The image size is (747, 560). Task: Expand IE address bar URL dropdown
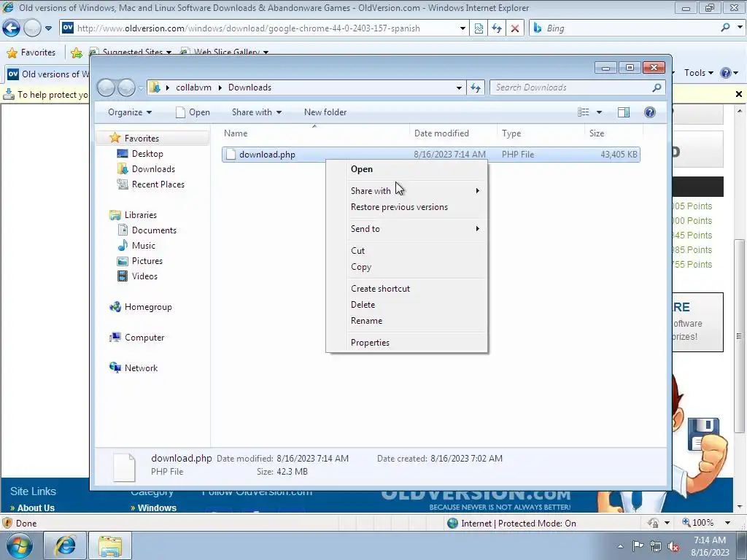click(462, 28)
